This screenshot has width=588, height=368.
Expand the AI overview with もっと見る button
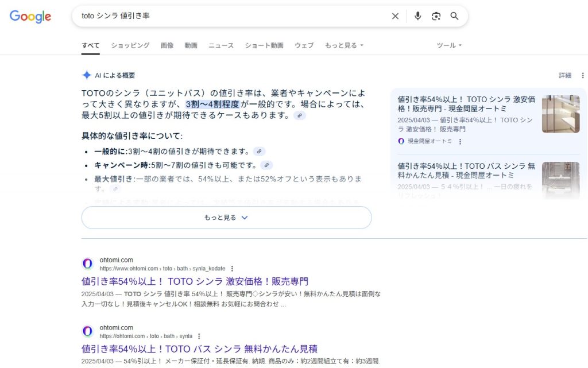click(x=226, y=218)
